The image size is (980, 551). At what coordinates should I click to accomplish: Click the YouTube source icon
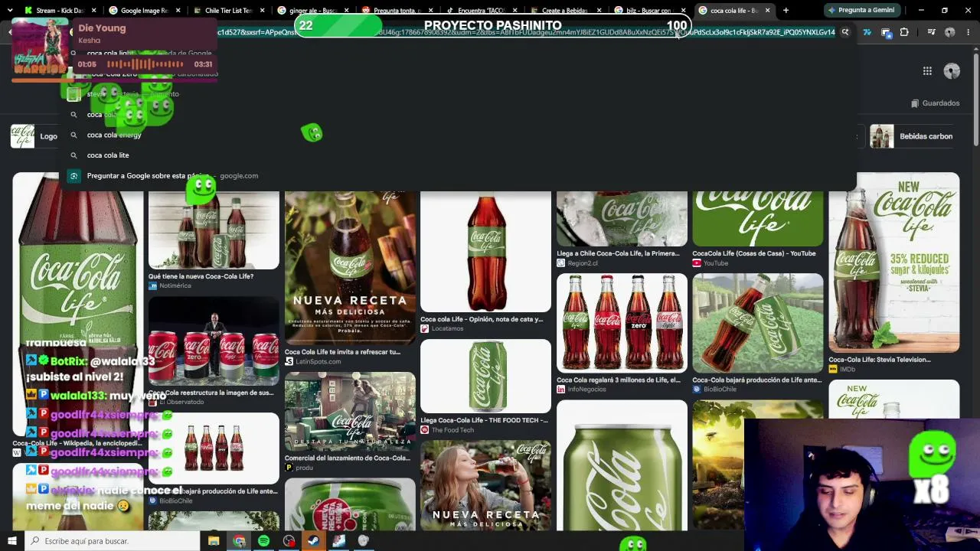tap(697, 263)
